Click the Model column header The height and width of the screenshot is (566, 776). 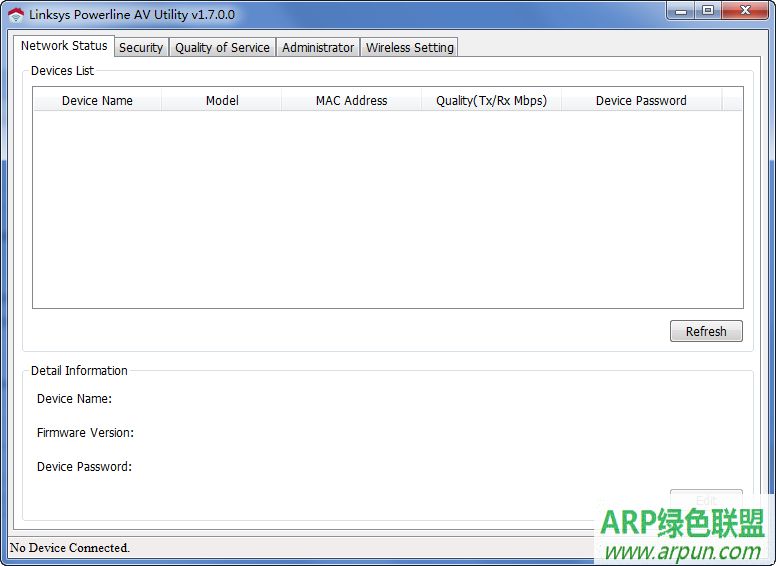(x=222, y=100)
